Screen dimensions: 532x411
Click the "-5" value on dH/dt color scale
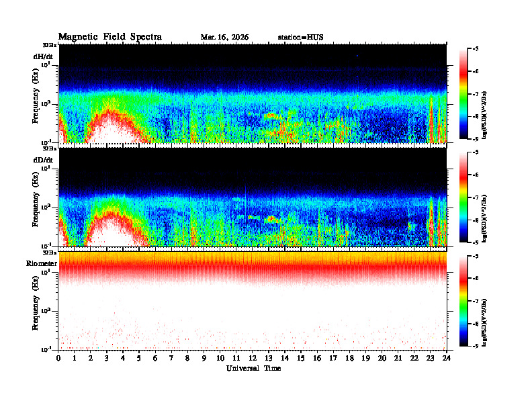point(476,49)
